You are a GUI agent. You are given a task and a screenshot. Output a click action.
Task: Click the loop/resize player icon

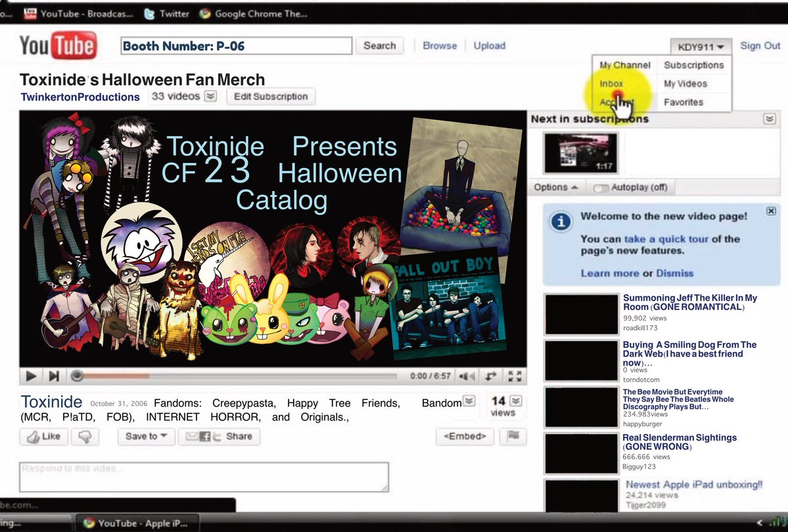(x=490, y=376)
